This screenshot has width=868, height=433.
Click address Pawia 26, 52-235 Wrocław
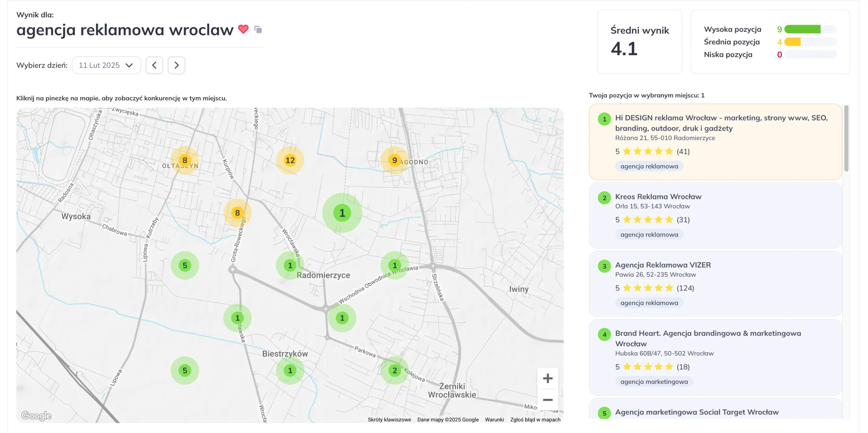[x=655, y=274]
